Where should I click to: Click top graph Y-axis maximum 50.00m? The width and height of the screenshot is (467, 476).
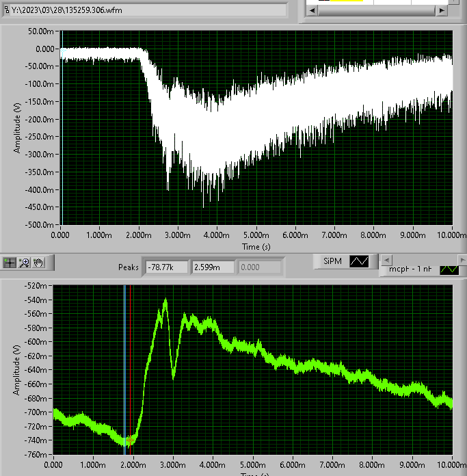coord(41,31)
